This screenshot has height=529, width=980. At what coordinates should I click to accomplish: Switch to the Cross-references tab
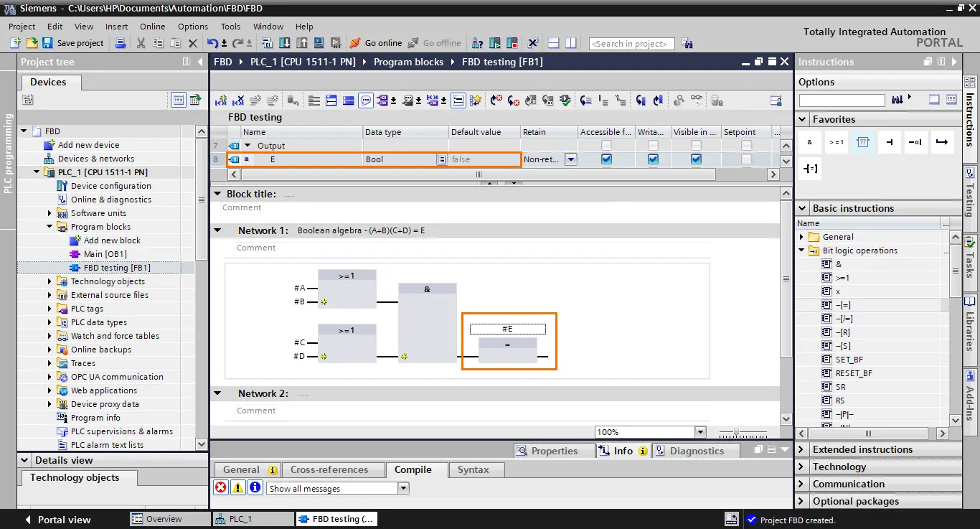tap(329, 469)
